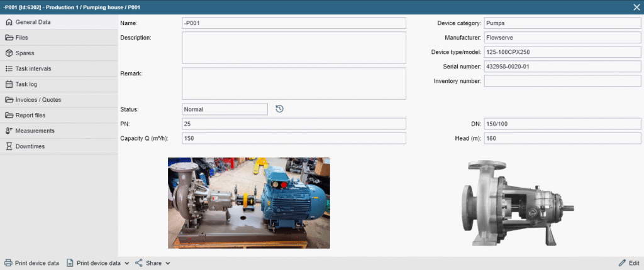Close the P001 device dialog
This screenshot has height=270, width=644.
[x=636, y=7]
